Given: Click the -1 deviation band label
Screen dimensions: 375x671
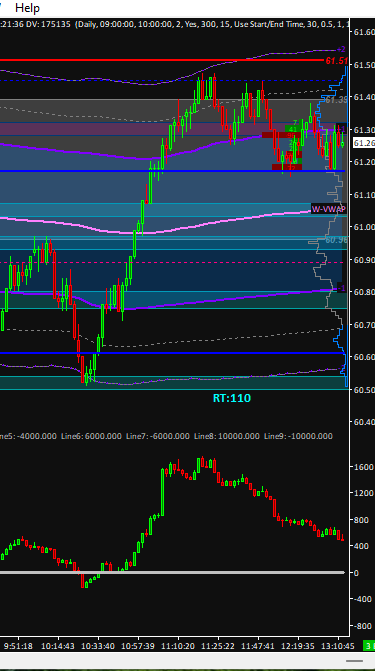Looking at the screenshot, I should pyautogui.click(x=341, y=288).
